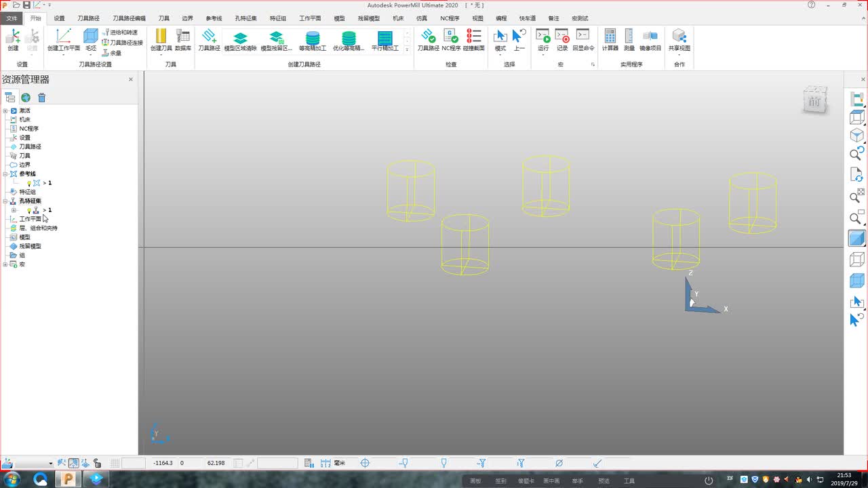Expand the 宏 tree node

point(5,264)
